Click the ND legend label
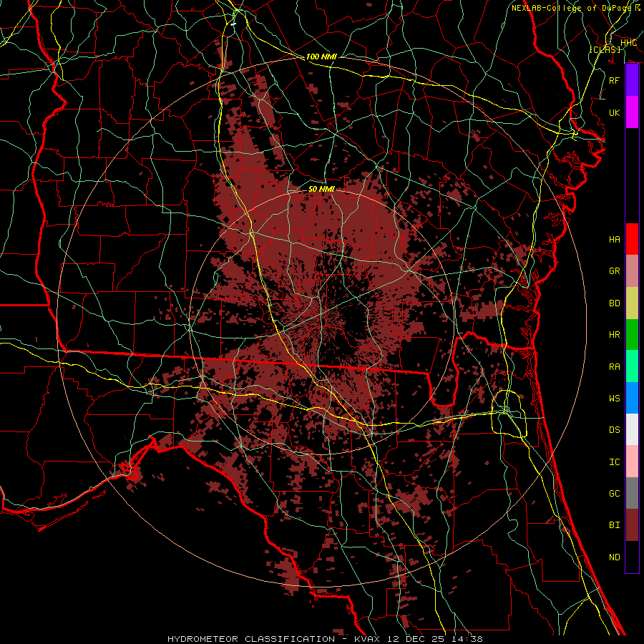The image size is (644, 644). tap(614, 557)
